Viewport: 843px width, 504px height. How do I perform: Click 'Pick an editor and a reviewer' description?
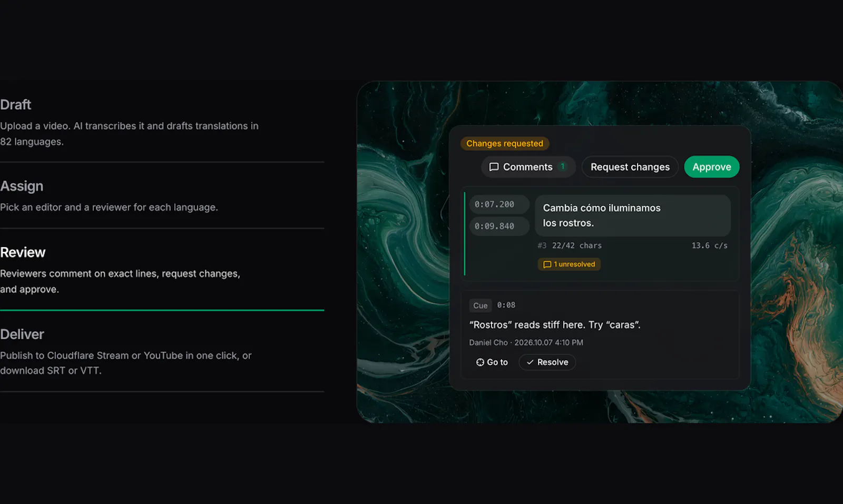pyautogui.click(x=109, y=207)
